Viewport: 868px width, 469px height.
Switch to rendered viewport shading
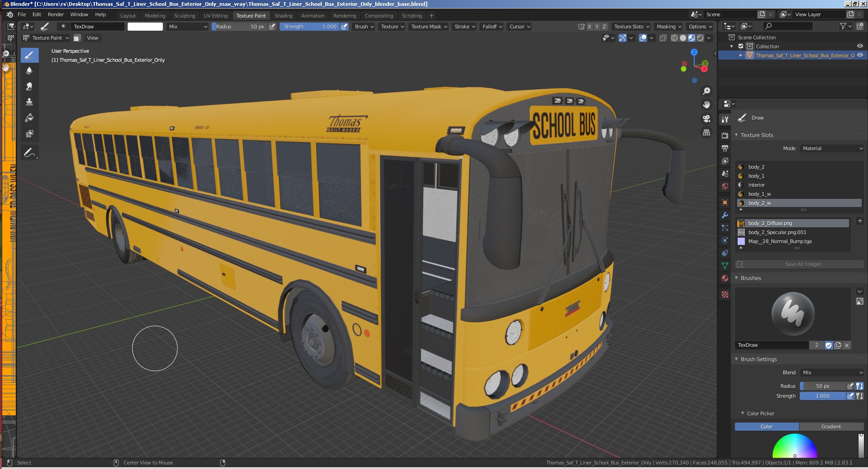coord(700,38)
